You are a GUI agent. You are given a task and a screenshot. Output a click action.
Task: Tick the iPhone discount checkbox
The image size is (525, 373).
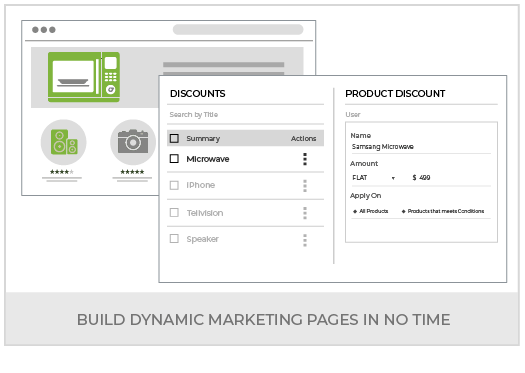(174, 185)
